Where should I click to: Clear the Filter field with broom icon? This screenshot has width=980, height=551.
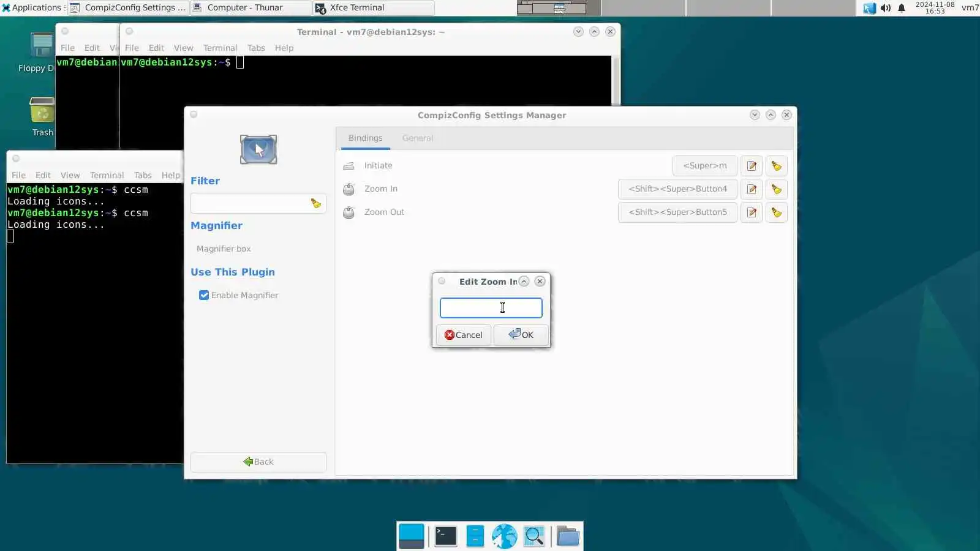coord(315,203)
